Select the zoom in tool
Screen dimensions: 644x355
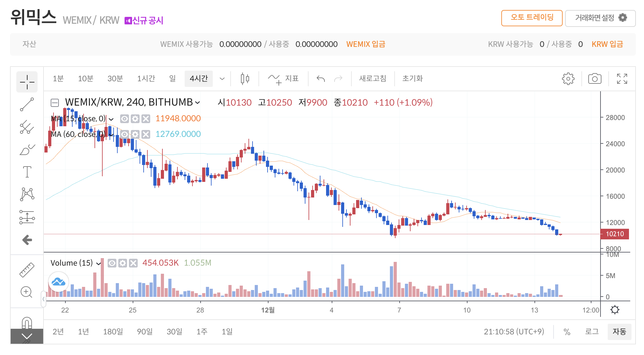pyautogui.click(x=26, y=292)
